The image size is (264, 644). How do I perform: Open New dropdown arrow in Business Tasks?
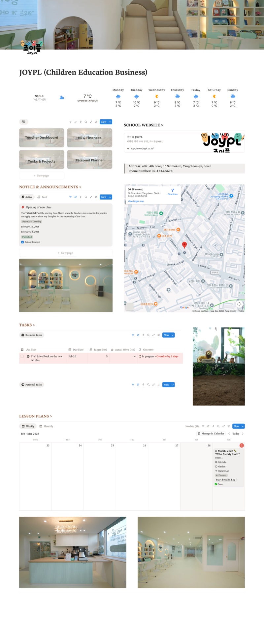point(173,335)
